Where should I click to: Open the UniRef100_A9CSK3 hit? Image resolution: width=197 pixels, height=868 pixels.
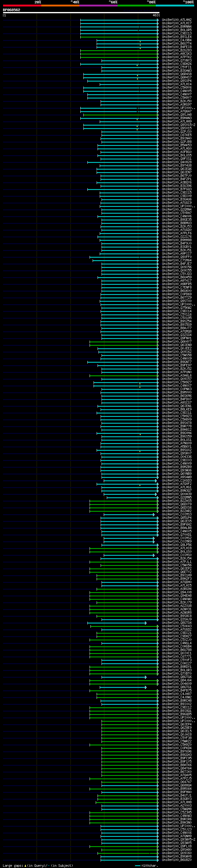point(177,54)
